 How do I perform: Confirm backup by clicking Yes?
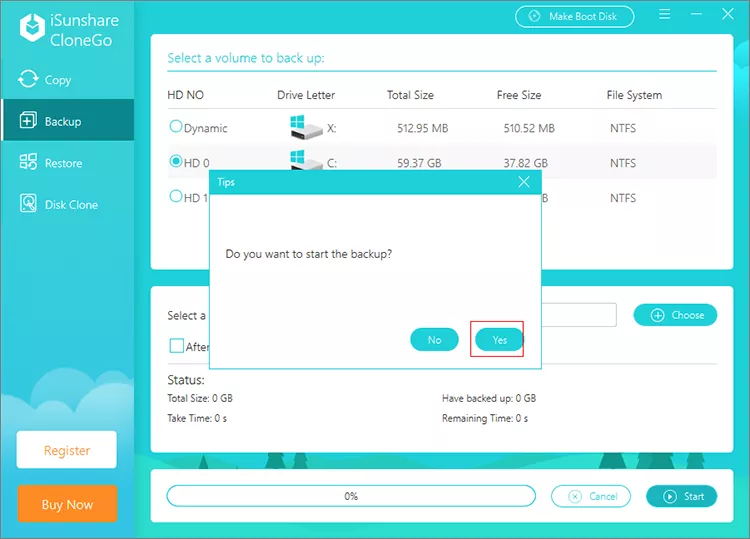[499, 340]
